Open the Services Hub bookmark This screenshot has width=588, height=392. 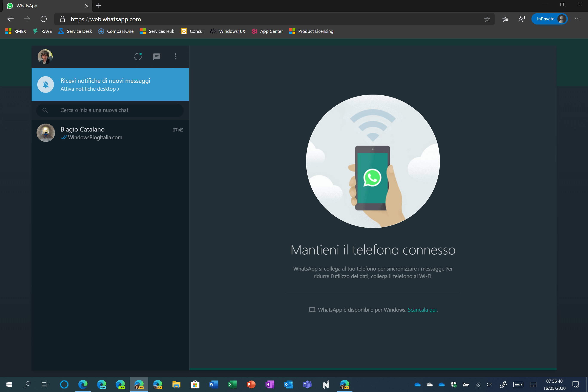click(157, 31)
